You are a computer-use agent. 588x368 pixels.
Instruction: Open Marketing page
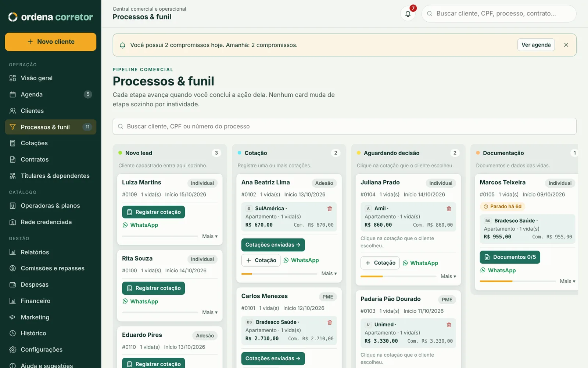[x=51, y=317]
